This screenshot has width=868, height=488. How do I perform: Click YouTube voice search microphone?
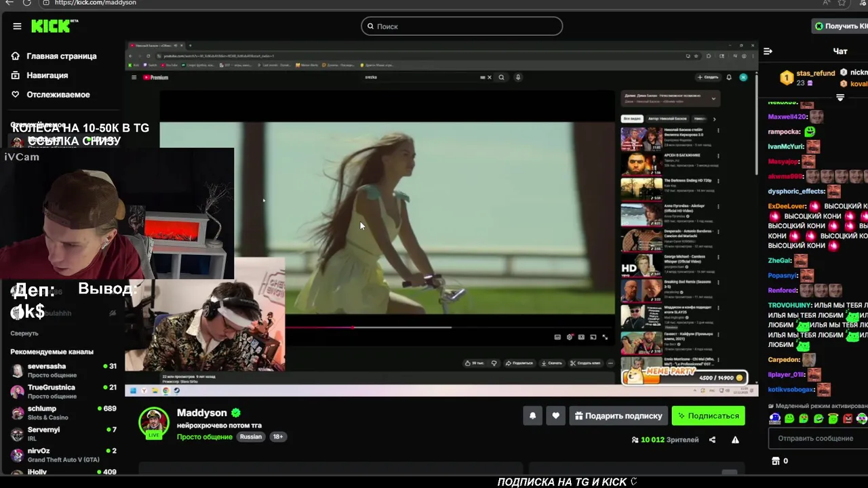click(518, 77)
